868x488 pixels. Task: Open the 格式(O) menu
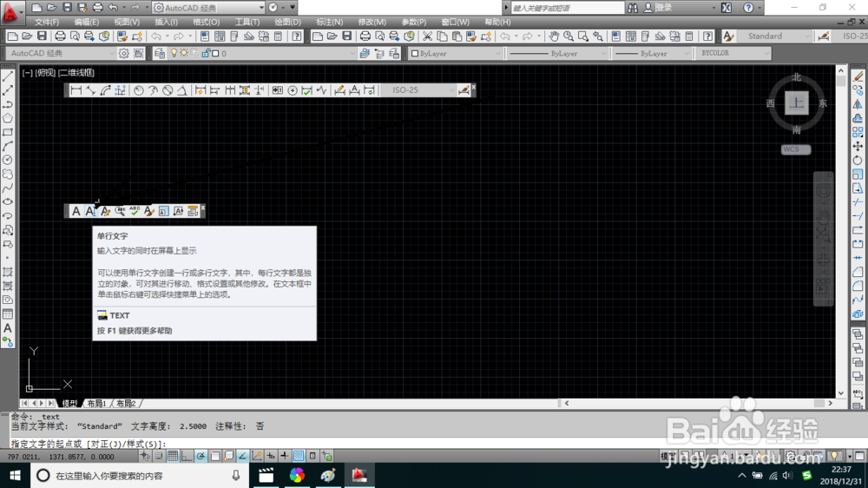pyautogui.click(x=206, y=23)
